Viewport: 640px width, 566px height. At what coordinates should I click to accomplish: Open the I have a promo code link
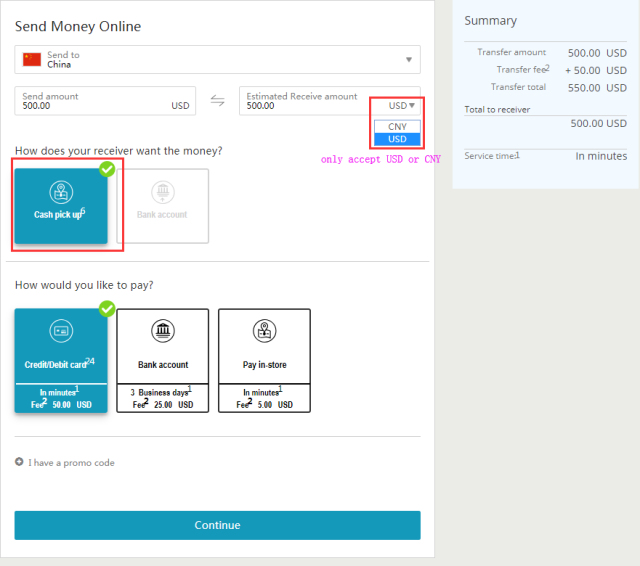[71, 463]
